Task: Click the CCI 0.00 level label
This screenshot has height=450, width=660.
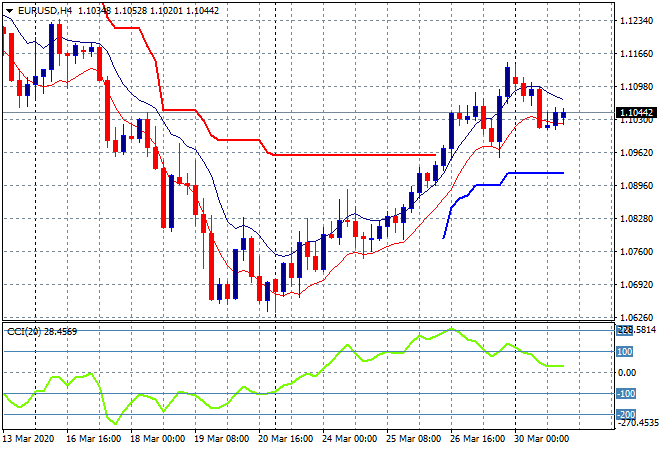Action: [x=627, y=373]
